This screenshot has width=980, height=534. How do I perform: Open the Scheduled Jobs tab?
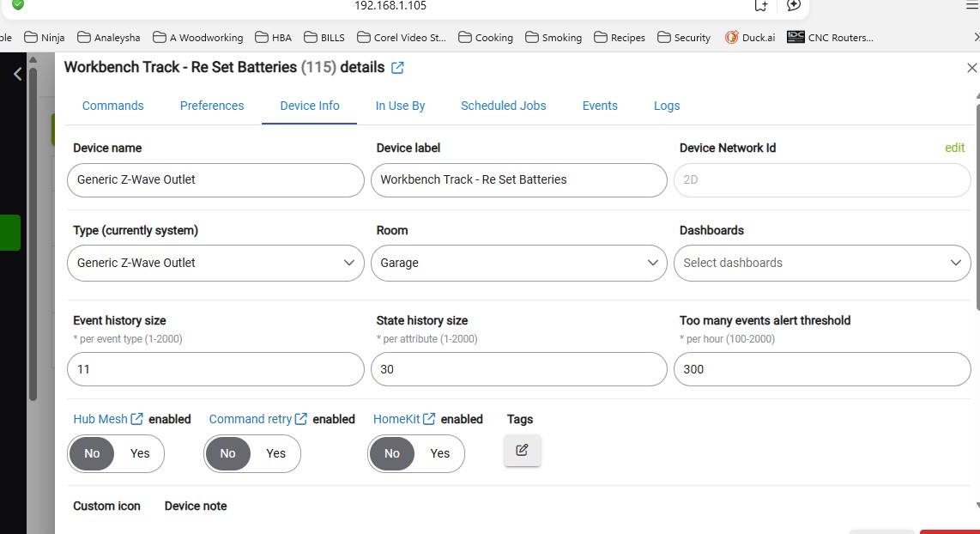[x=503, y=106]
